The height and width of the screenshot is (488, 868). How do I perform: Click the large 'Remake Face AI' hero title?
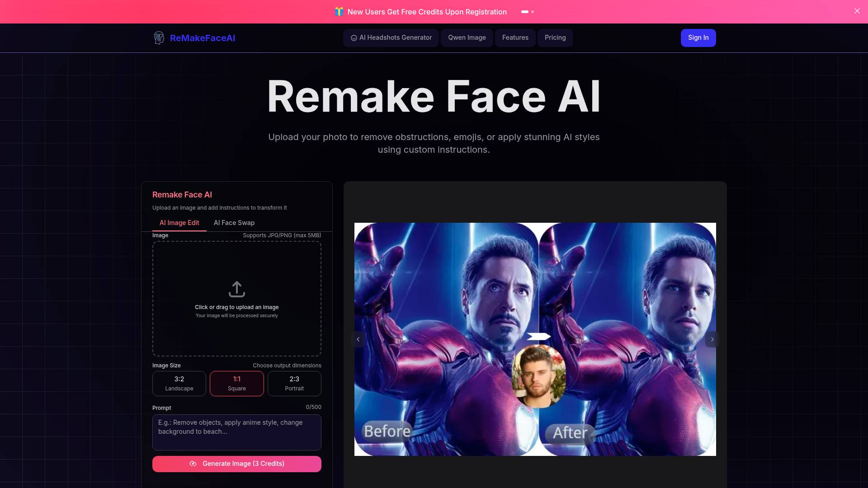[434, 97]
